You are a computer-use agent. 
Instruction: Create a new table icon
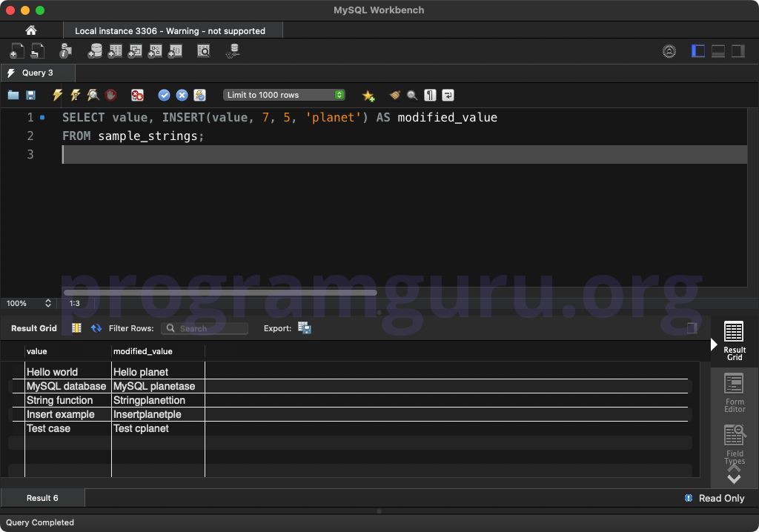[x=115, y=51]
